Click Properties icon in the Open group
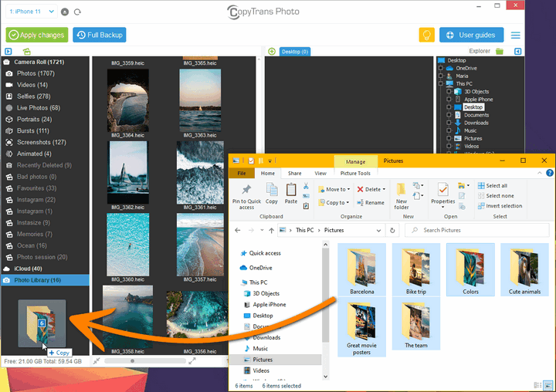556x392 pixels. pyautogui.click(x=443, y=195)
